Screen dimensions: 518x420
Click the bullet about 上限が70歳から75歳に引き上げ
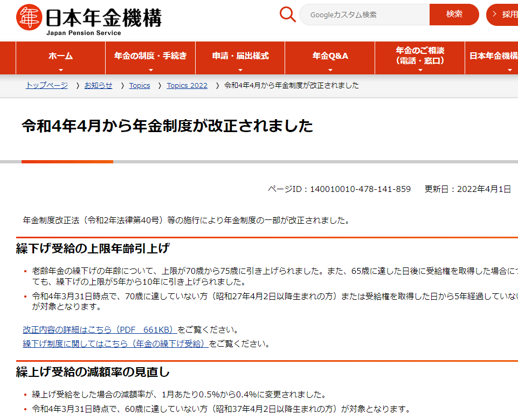275,276
